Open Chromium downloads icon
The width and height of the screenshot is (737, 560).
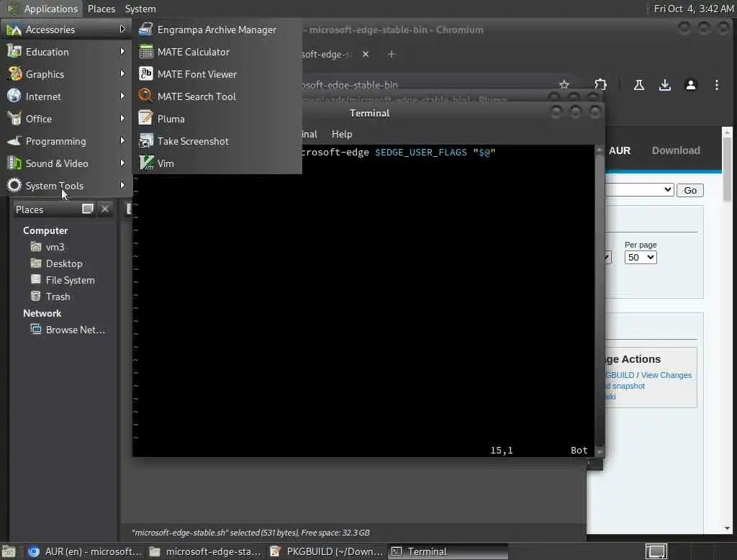click(x=664, y=85)
